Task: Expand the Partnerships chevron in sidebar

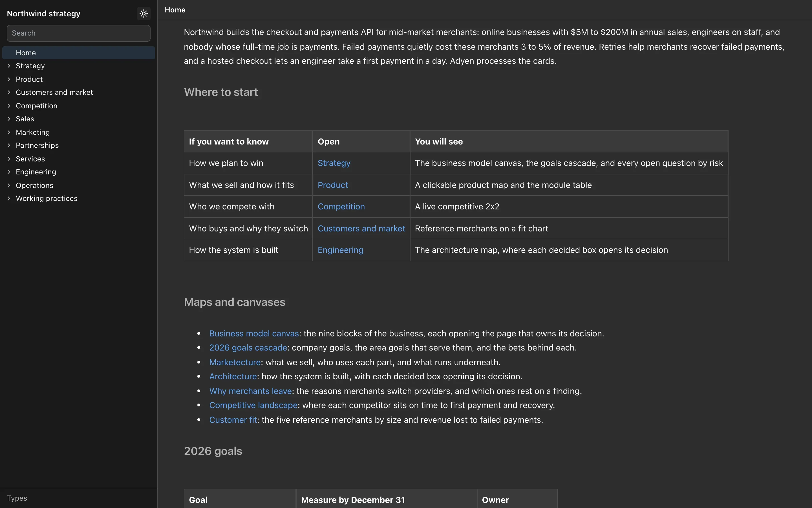Action: 9,145
